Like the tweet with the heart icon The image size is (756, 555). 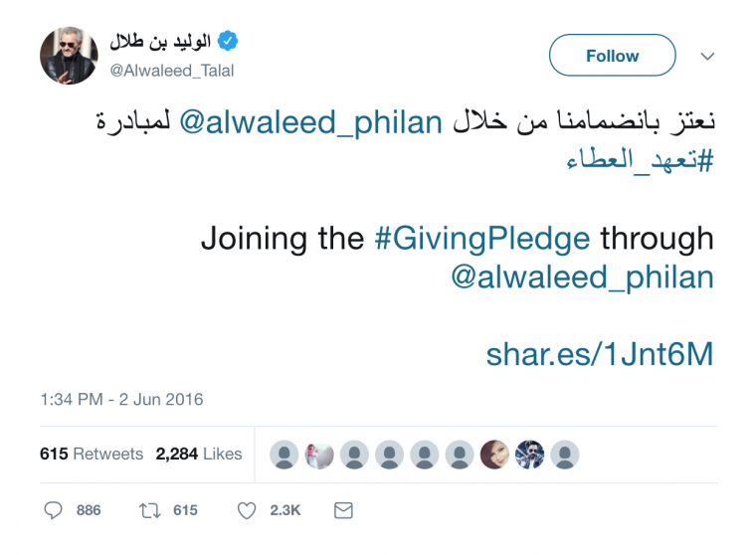click(247, 510)
